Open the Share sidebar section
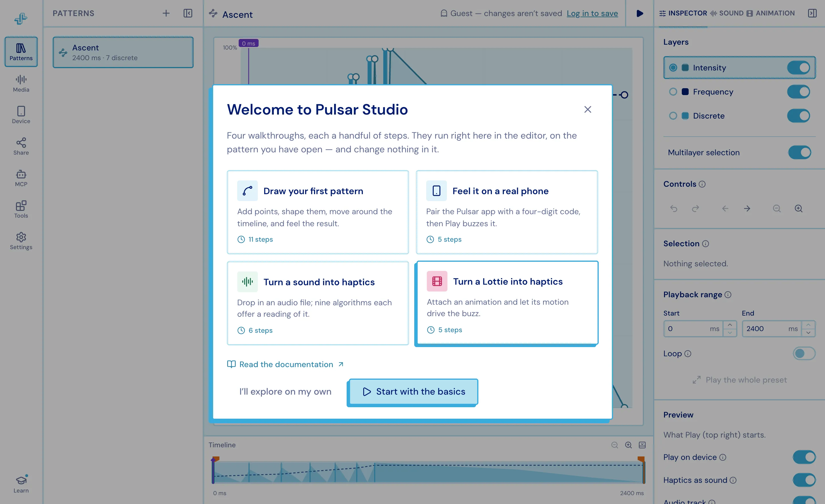 click(x=21, y=146)
